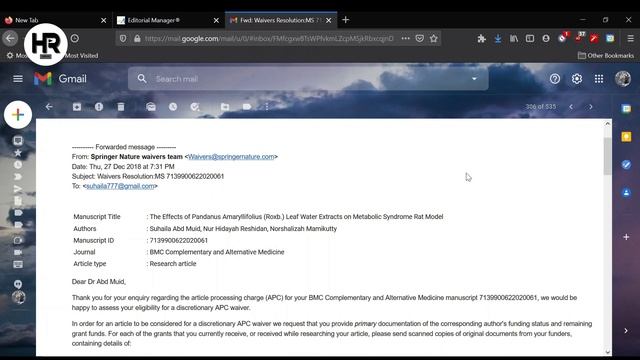Open the Move to folder menu
Screen dimensions: 640x360
(x=225, y=107)
